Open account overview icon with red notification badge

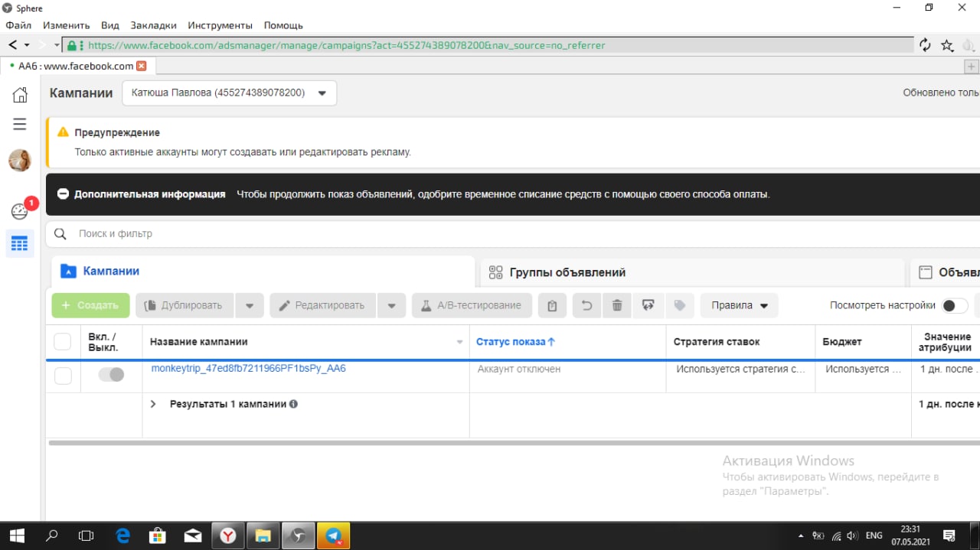tap(20, 210)
